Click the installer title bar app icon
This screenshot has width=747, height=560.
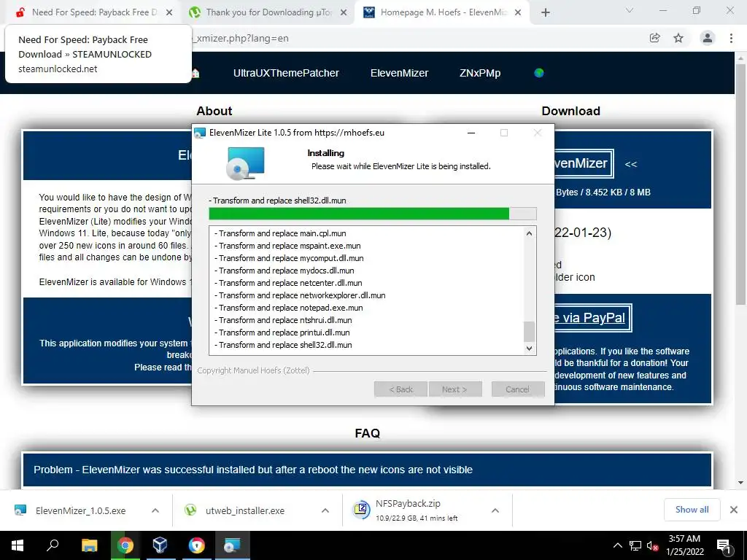coord(200,133)
